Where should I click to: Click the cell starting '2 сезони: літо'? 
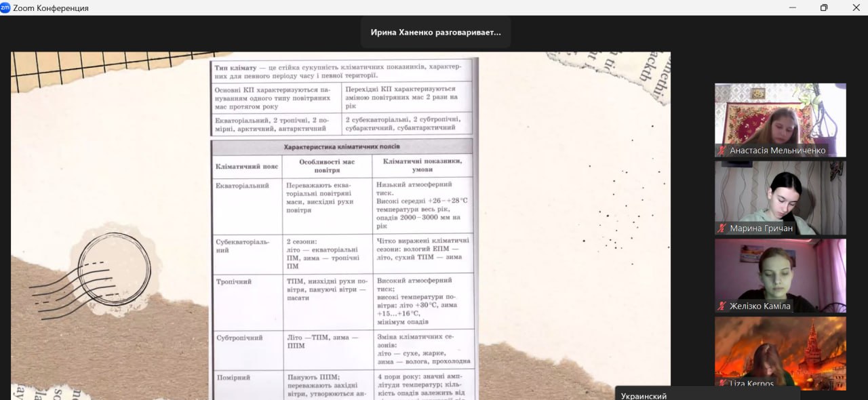[x=327, y=254]
